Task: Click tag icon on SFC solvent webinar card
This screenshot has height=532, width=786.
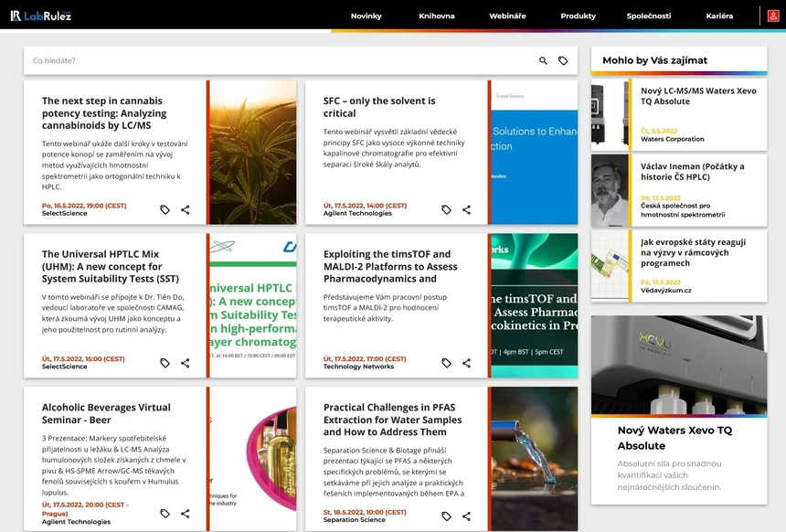Action: coord(446,209)
